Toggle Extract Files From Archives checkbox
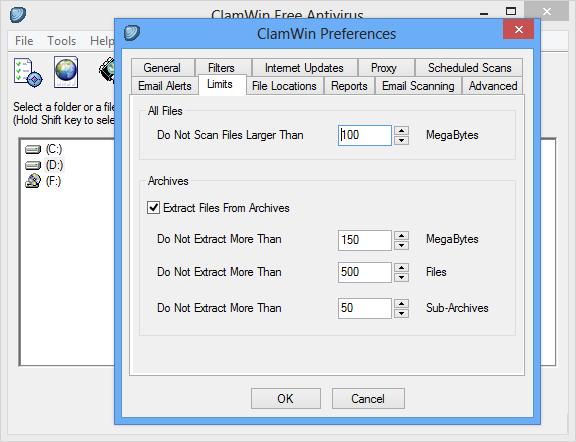576x442 pixels. [154, 208]
